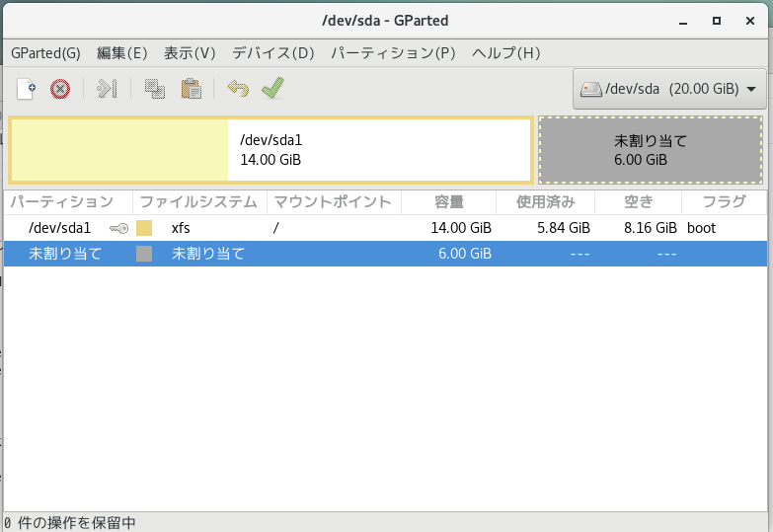Open the /dev/sda (20.00 GiB) device dropdown
Viewport: 773px width, 532px height.
669,89
